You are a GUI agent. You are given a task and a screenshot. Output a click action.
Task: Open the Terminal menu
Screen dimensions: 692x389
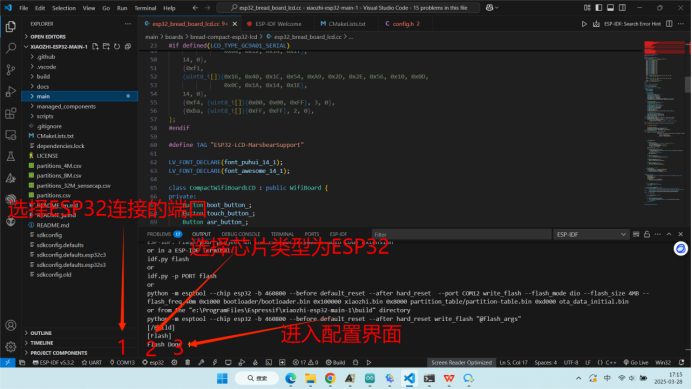point(145,8)
